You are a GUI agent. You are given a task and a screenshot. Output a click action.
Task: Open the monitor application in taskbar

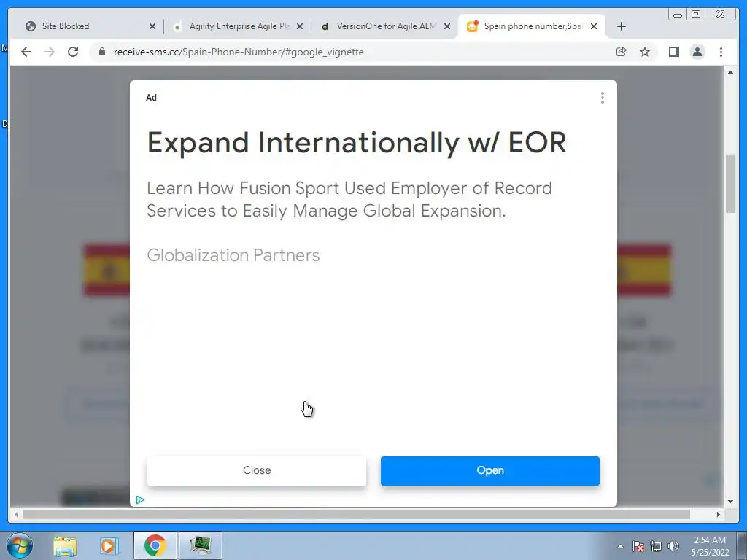pyautogui.click(x=200, y=545)
